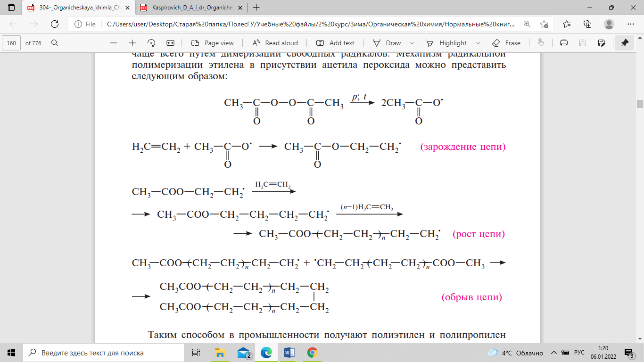Image resolution: width=644 pixels, height=362 pixels.
Task: Select the Draw tool
Action: point(387,43)
